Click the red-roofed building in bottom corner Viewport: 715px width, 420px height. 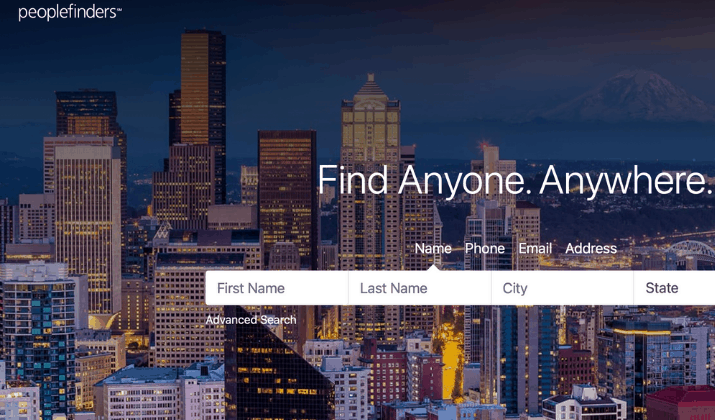680,403
